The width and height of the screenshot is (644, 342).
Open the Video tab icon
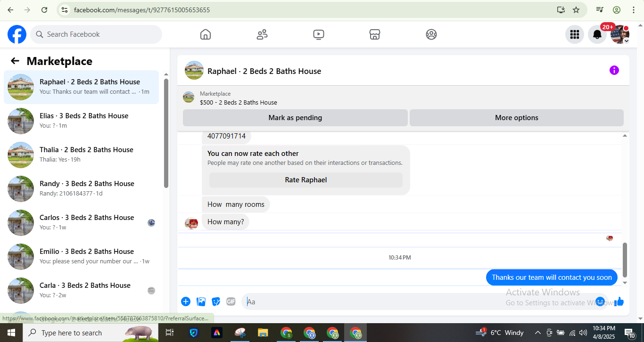(319, 34)
